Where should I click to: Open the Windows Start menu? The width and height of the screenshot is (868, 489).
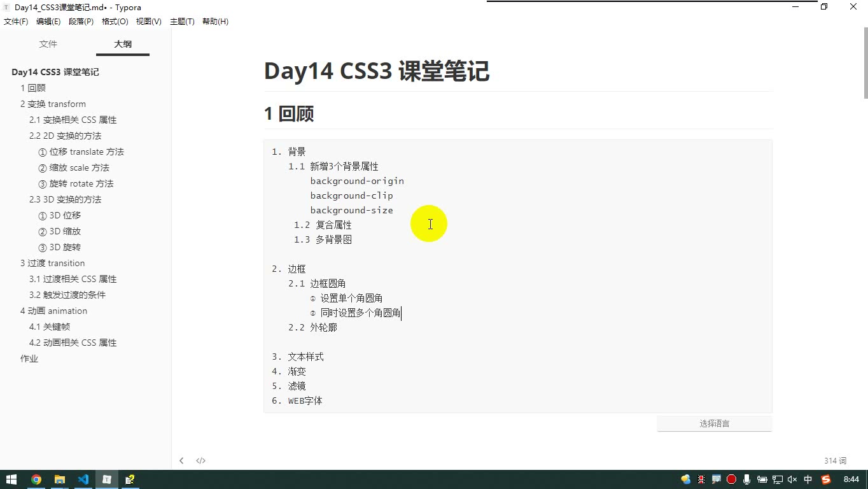[x=11, y=479]
